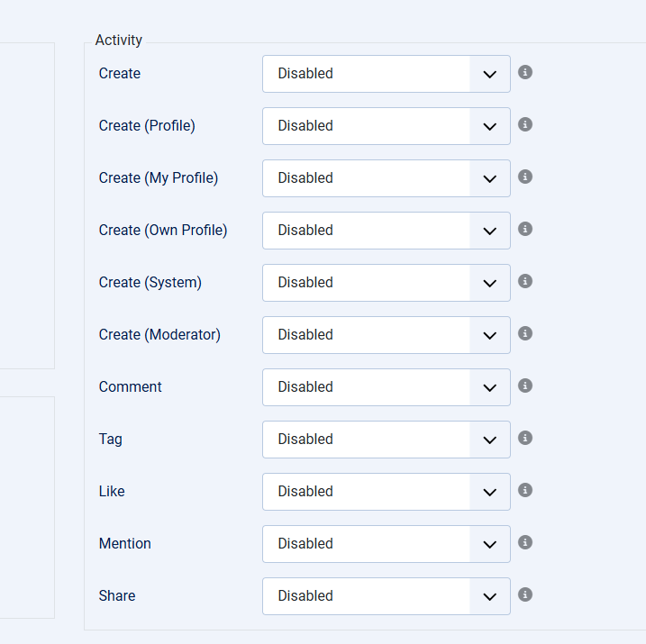Open the Like activity dropdown
The image size is (646, 644).
point(387,492)
